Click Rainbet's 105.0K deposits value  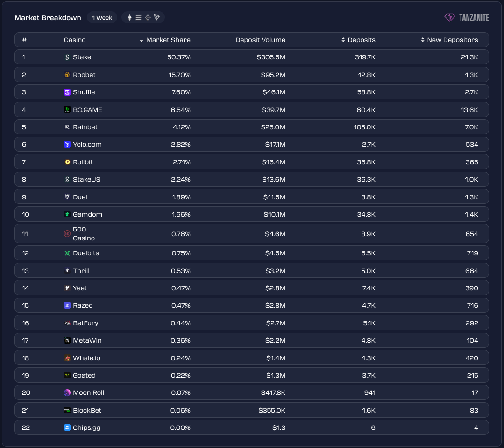tap(364, 127)
